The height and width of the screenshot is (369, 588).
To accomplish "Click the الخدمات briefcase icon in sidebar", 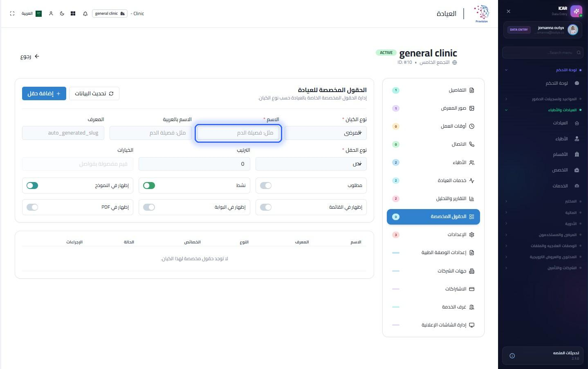I will [x=577, y=186].
